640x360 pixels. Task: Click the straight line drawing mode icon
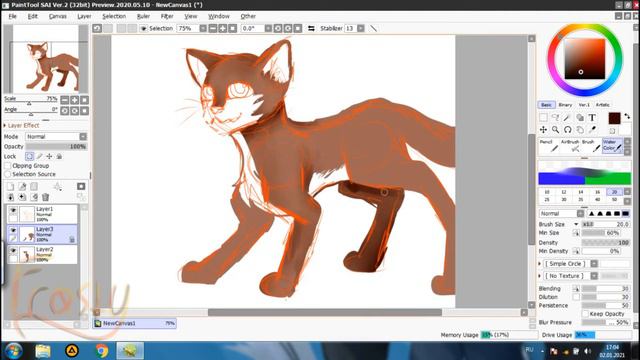click(x=373, y=29)
